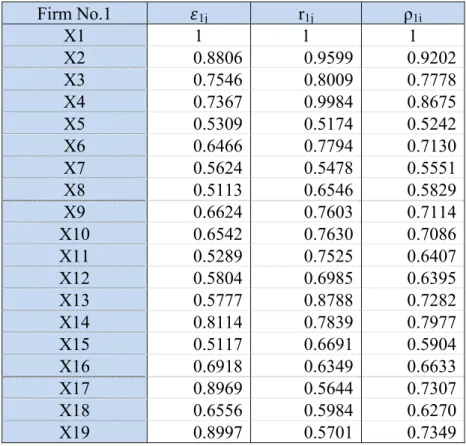Click the value 0.8009
This screenshot has width=466, height=446.
[328, 80]
